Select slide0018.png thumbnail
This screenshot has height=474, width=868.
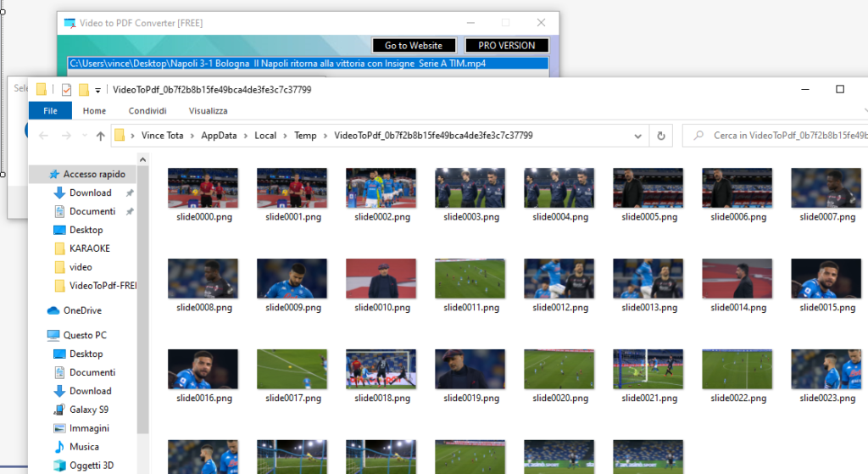(x=381, y=370)
